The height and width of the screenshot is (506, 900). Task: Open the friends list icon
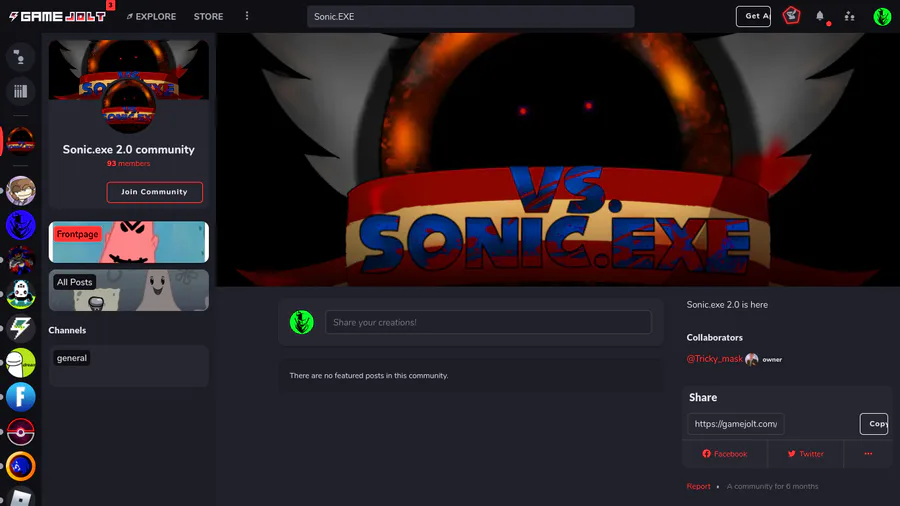[x=849, y=17]
